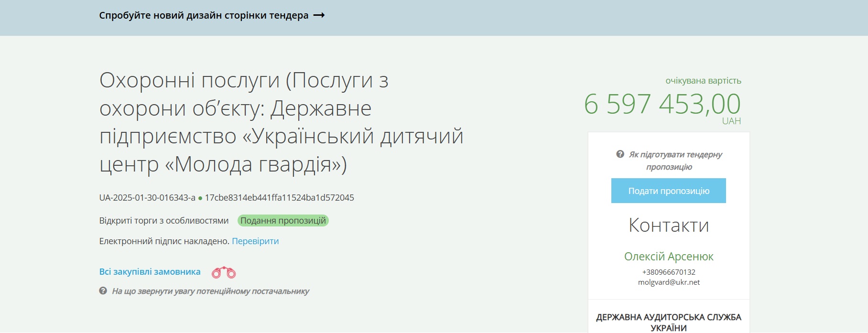The width and height of the screenshot is (868, 333).
Task: Click the 'Подання пропозицій' status badge
Action: coord(283,221)
